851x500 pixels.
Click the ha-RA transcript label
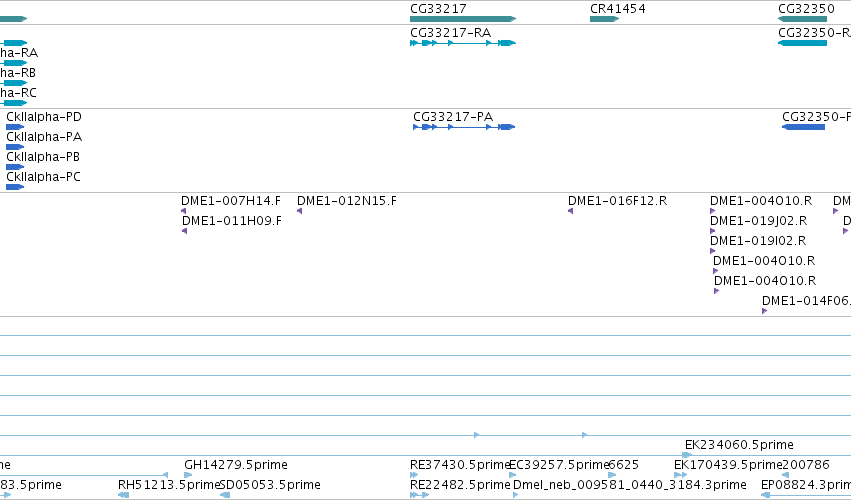(19, 53)
